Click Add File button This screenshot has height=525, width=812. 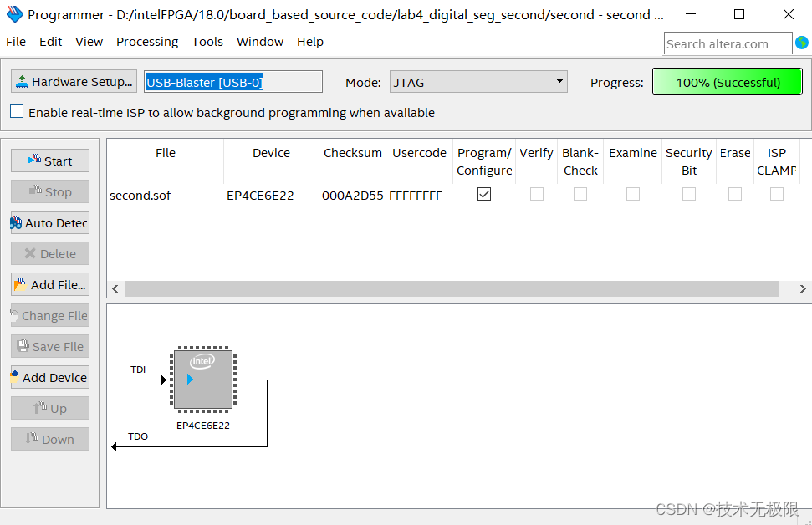50,284
